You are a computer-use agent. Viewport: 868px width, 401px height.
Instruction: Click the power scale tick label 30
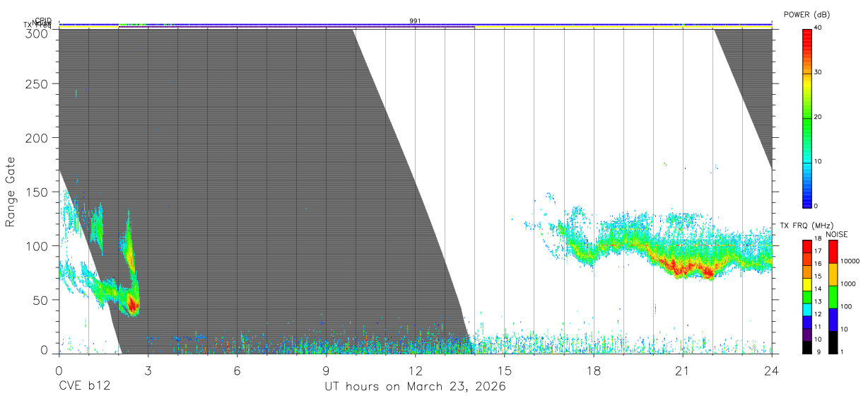819,72
